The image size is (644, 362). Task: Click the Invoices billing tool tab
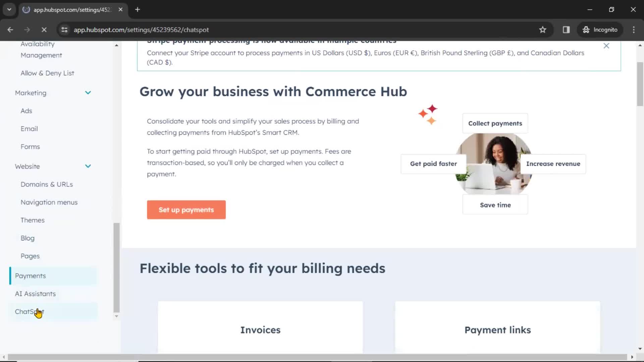pyautogui.click(x=261, y=329)
